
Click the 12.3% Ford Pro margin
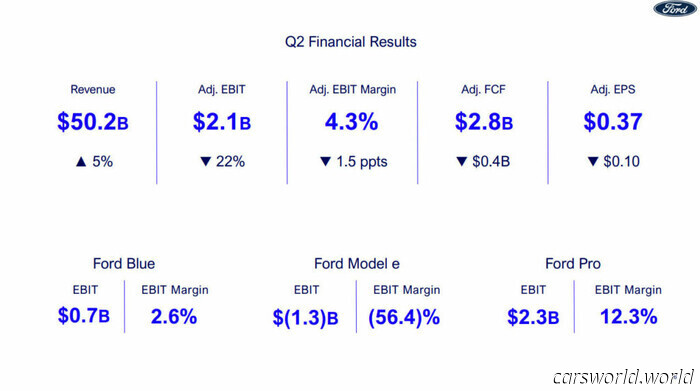(629, 316)
